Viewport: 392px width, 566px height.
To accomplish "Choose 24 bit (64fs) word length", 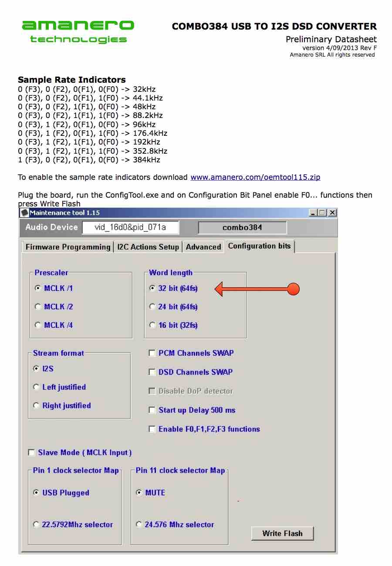I will pos(173,307).
